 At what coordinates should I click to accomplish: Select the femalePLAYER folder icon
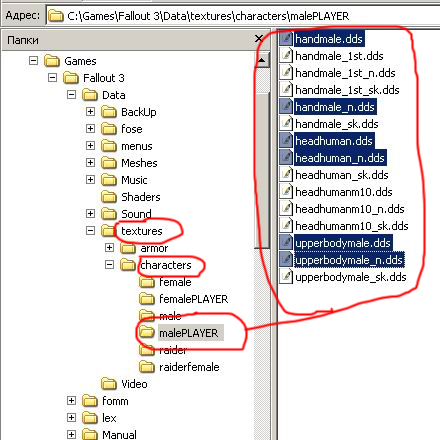coord(147,299)
